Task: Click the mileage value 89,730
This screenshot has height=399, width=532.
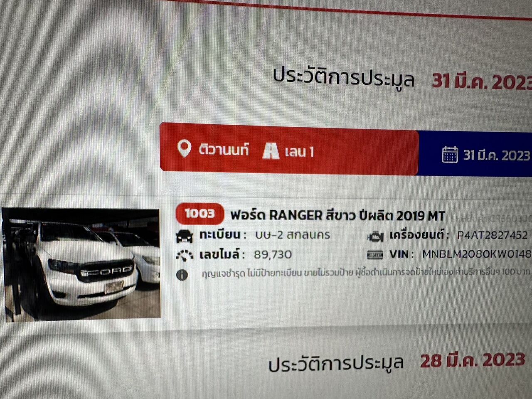Action: pos(273,254)
